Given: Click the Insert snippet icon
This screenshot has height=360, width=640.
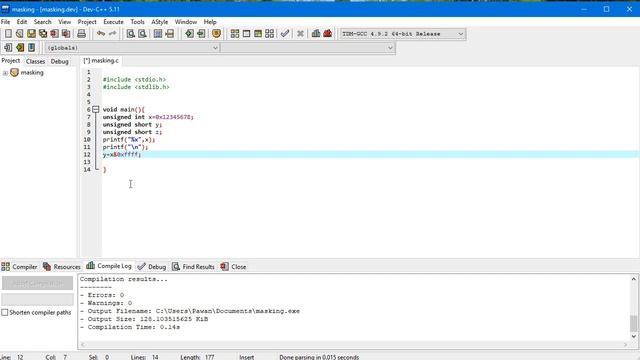Looking at the screenshot, I should [x=8, y=47].
